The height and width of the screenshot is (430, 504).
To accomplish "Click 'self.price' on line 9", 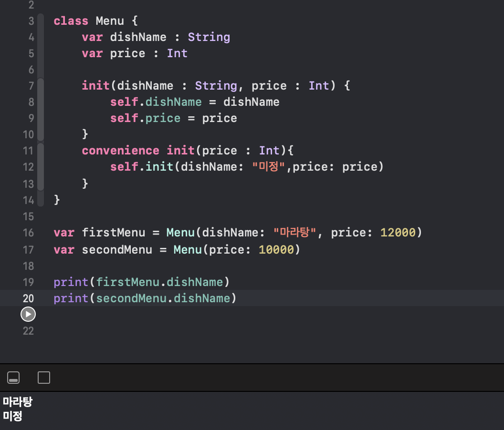I will pos(145,118).
